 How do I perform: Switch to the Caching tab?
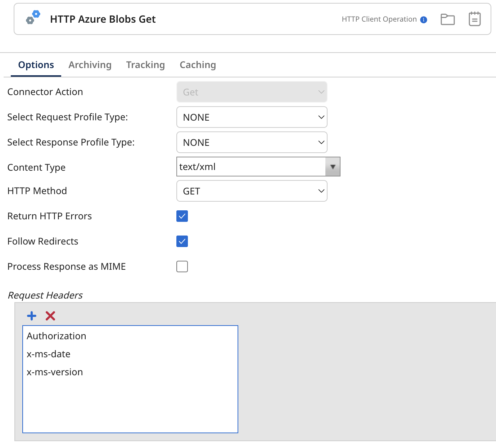click(197, 65)
